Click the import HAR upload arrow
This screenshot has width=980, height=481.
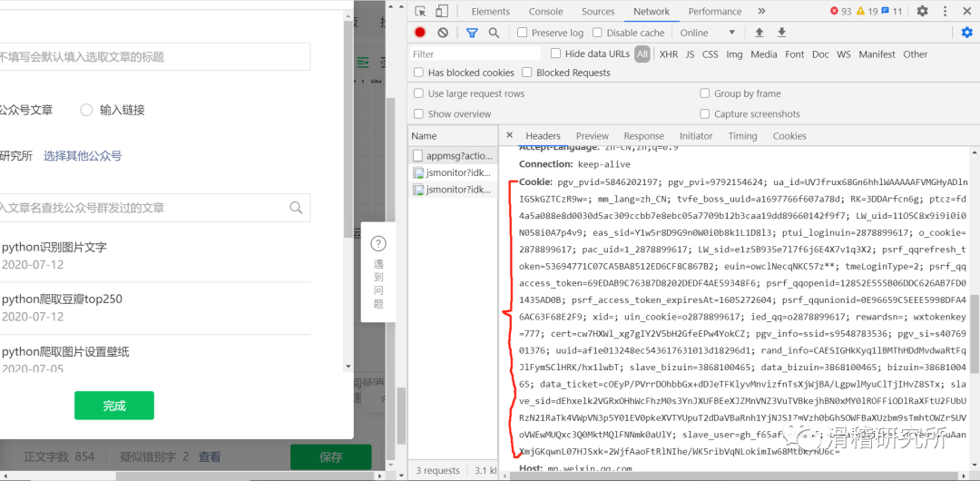[x=759, y=33]
